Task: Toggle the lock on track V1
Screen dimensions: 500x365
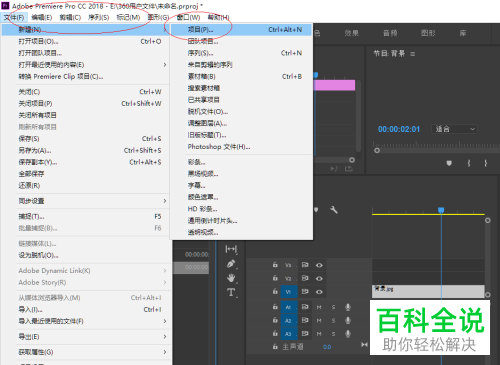Action: coord(275,291)
